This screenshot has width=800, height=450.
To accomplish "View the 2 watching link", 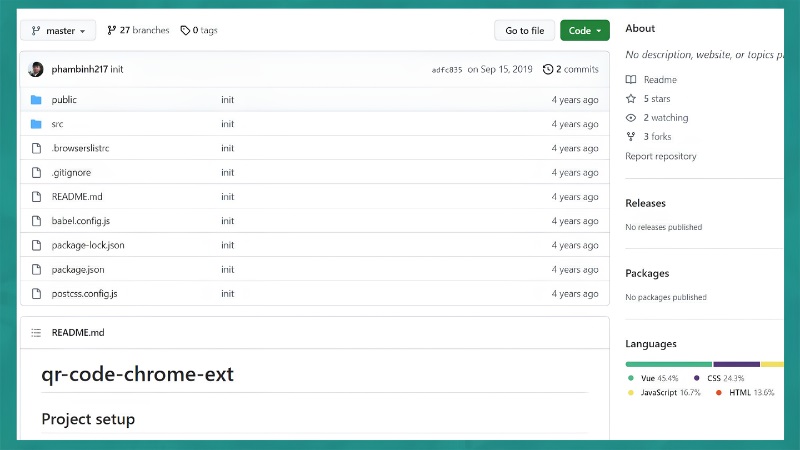I will click(x=666, y=118).
